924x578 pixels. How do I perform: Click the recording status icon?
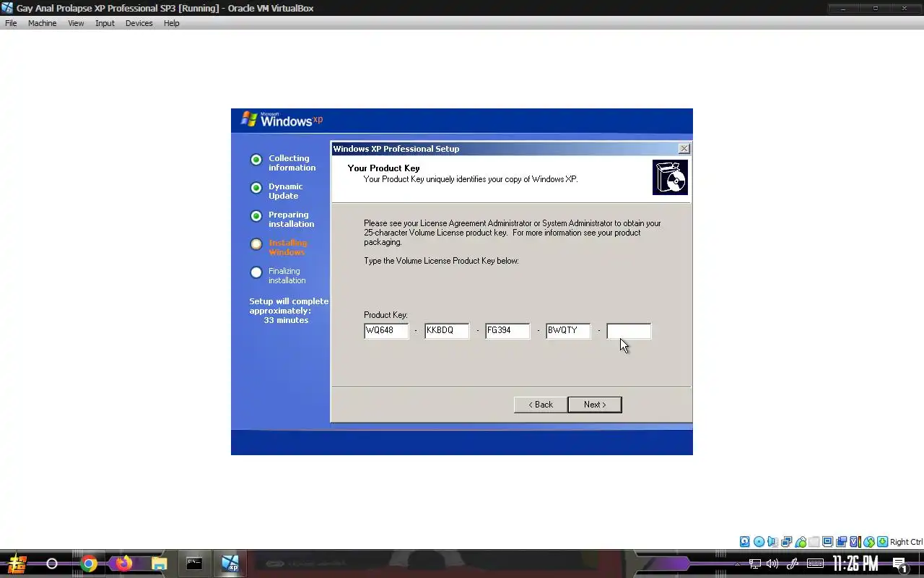pos(842,542)
